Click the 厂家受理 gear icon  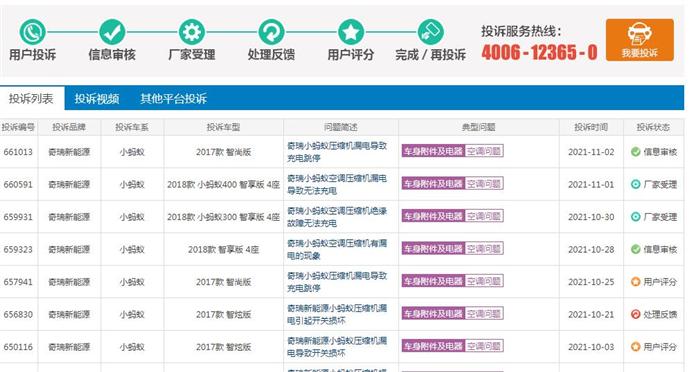click(x=192, y=32)
